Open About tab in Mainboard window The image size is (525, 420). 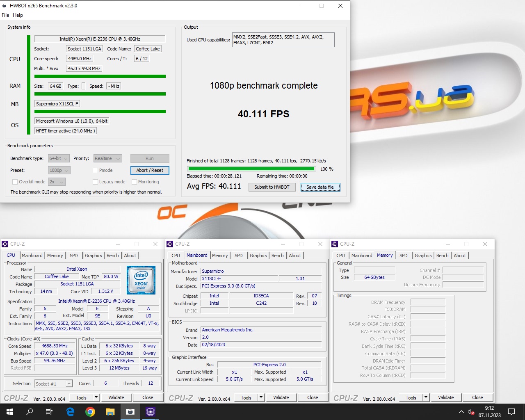coord(295,256)
